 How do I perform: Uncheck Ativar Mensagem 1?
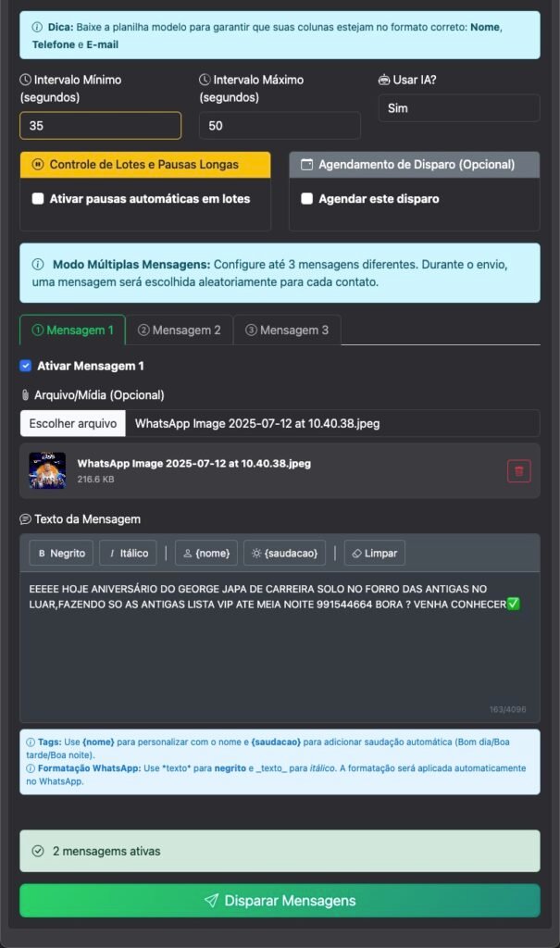tap(25, 366)
